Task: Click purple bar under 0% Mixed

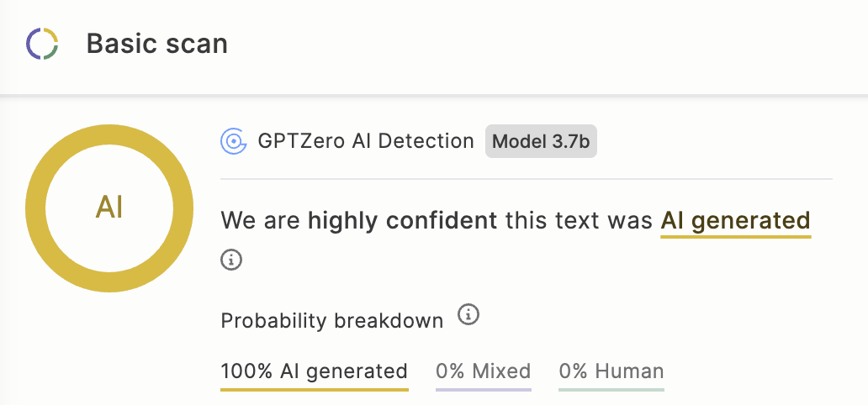Action: point(484,390)
